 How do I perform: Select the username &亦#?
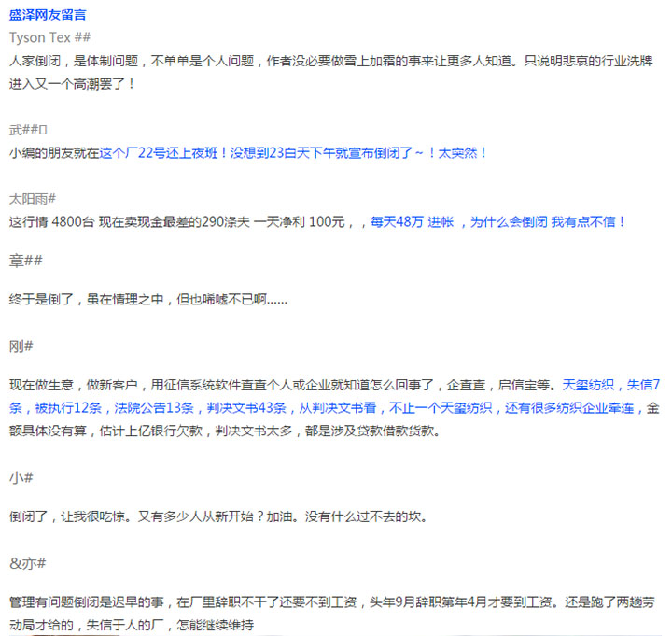point(28,562)
